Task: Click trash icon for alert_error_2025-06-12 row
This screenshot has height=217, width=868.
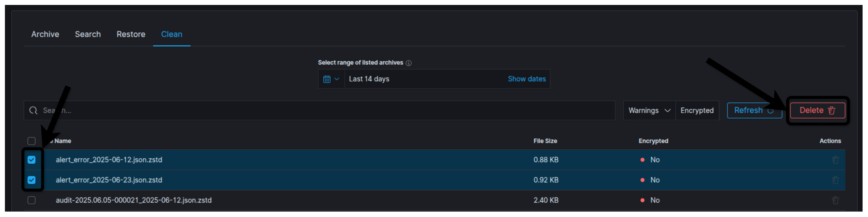Action: [x=835, y=160]
